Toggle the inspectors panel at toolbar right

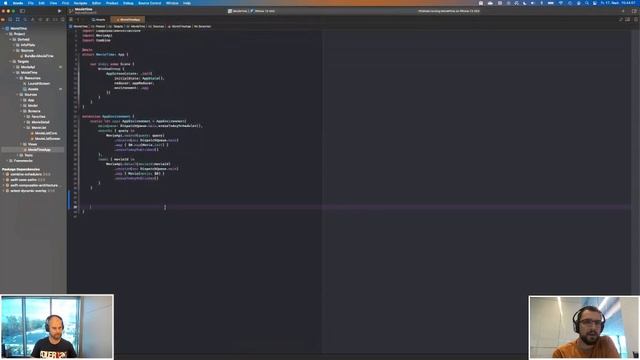click(x=634, y=11)
